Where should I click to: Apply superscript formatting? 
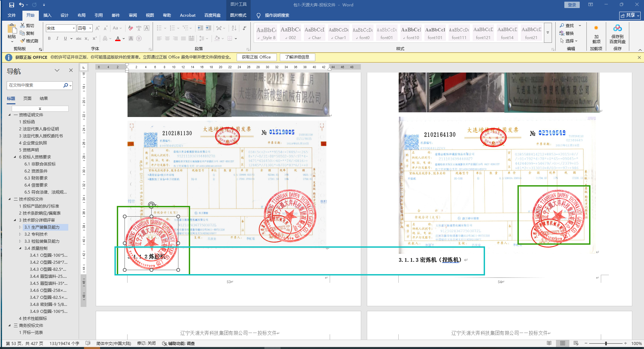(x=95, y=38)
